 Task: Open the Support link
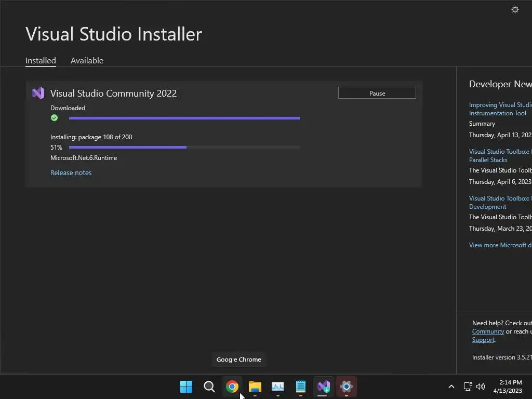pyautogui.click(x=483, y=340)
